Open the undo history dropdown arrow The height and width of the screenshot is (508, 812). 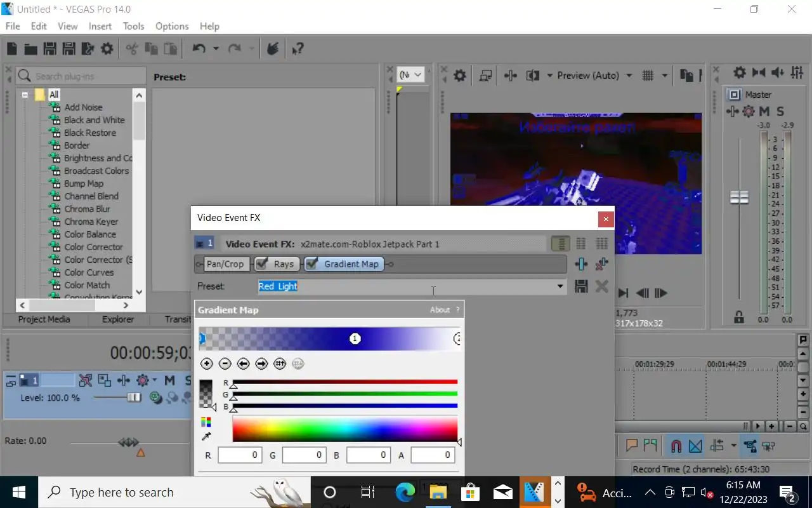[216, 49]
